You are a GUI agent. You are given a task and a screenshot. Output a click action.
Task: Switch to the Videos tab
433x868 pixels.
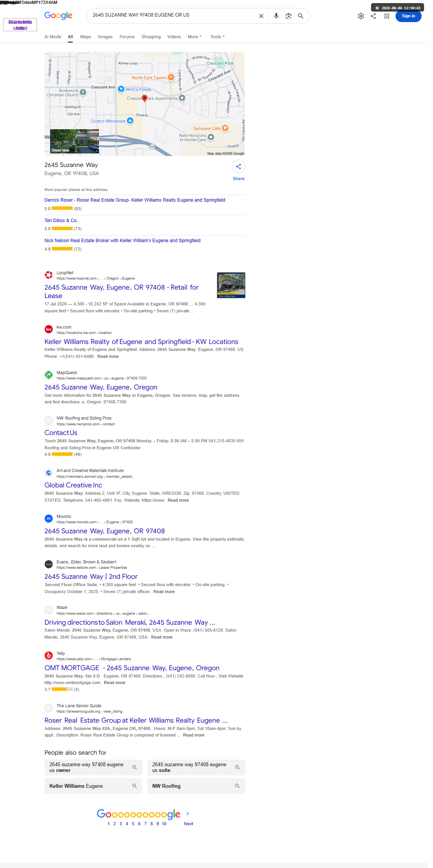(x=174, y=37)
